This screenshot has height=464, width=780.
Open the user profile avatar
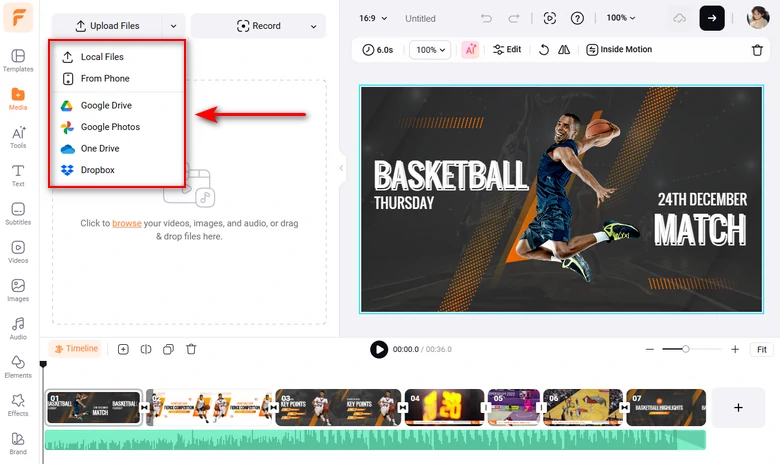point(758,18)
